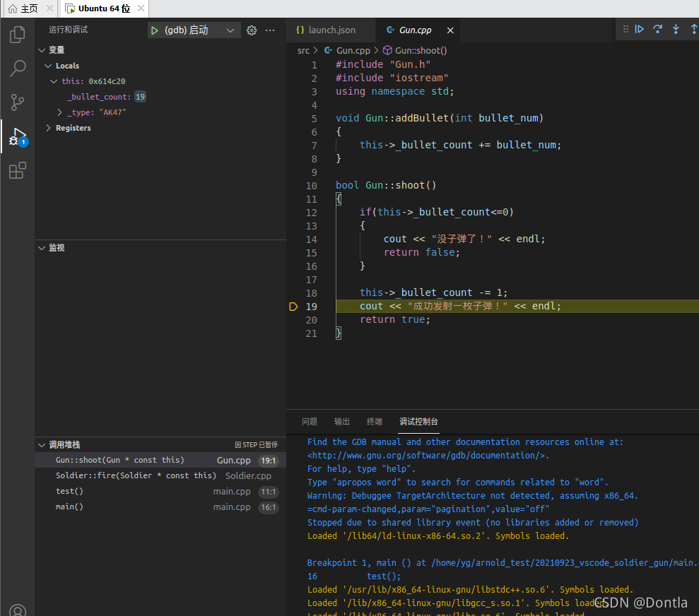
Task: Open the 终端 terminal panel tab
Action: pyautogui.click(x=375, y=421)
